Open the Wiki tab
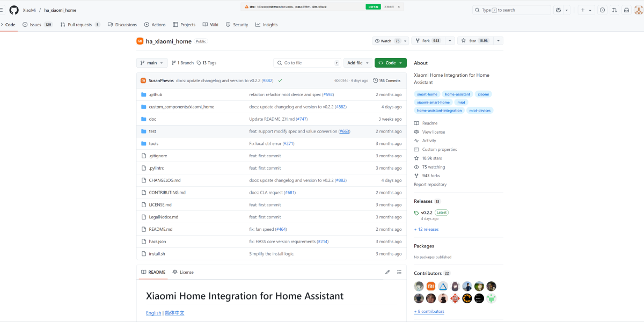This screenshot has height=322, width=644. (x=210, y=25)
